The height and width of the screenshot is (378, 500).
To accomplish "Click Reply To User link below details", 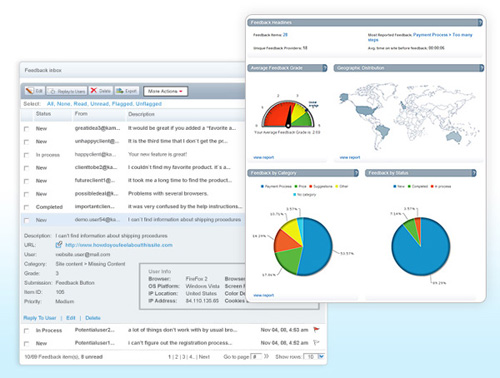I will click(40, 318).
